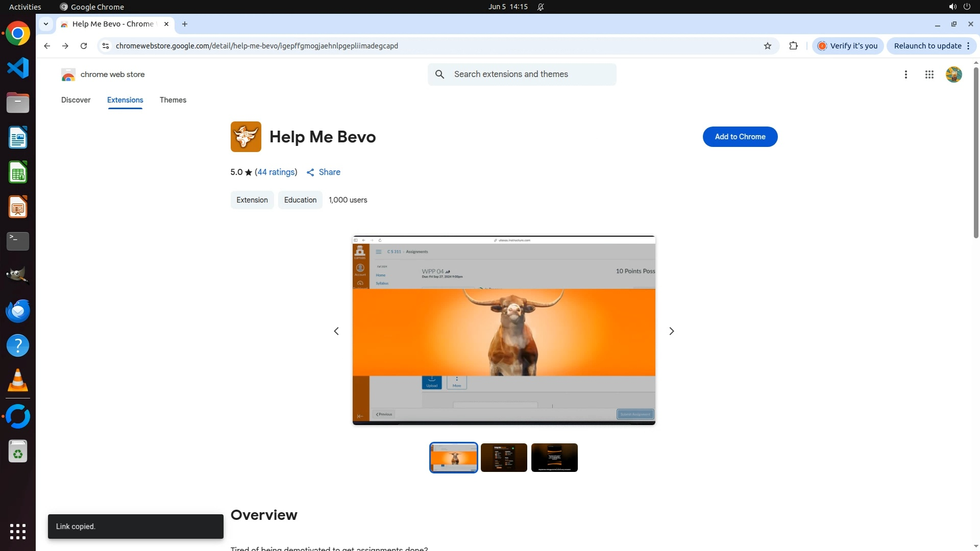Click the search extensions and themes field
Screen dimensions: 980x551
coord(531,74)
